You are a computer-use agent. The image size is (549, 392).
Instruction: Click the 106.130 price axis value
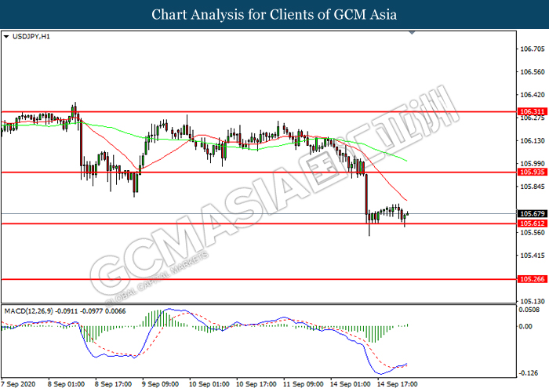click(533, 140)
